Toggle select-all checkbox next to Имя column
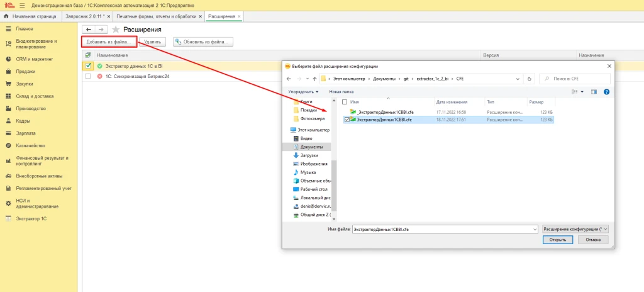This screenshot has height=292, width=644. click(345, 101)
